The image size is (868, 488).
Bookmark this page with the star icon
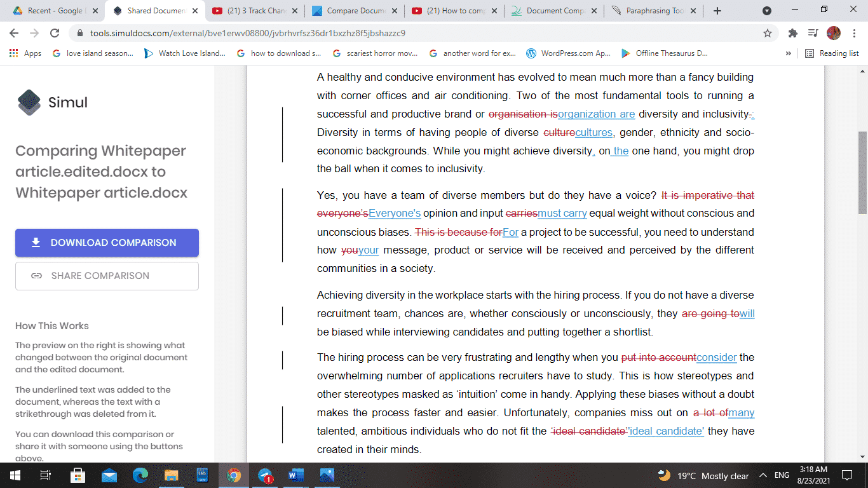pyautogui.click(x=768, y=33)
